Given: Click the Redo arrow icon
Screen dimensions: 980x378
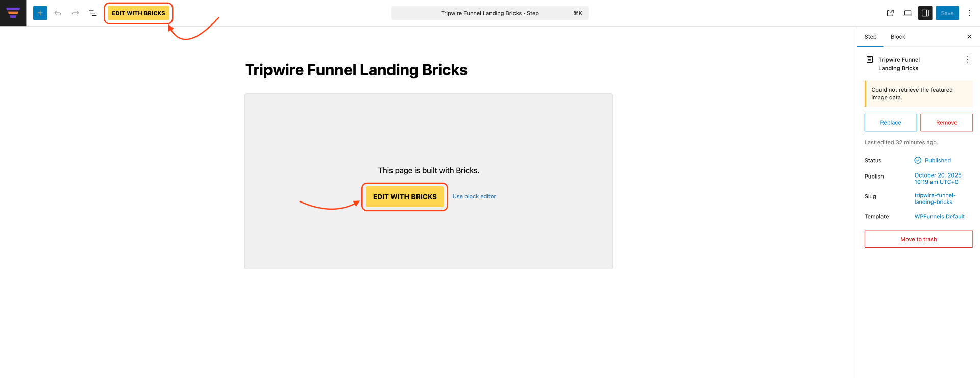Looking at the screenshot, I should pos(75,13).
